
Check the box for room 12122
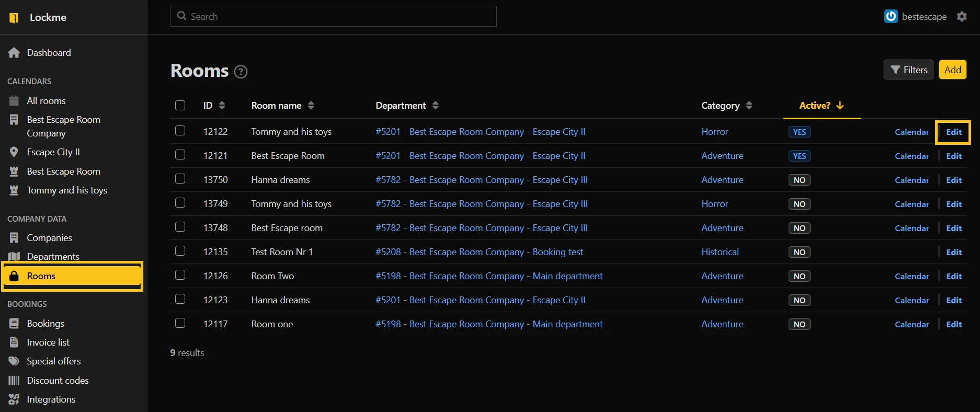[180, 131]
